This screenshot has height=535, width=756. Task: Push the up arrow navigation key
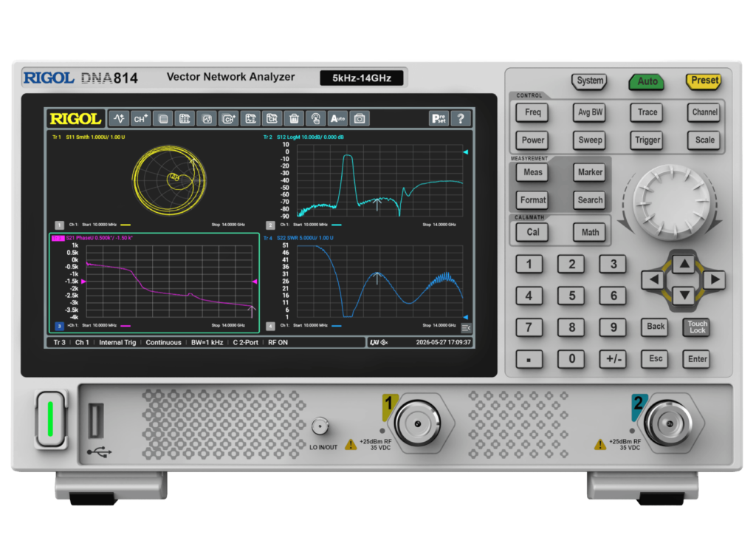(x=684, y=264)
